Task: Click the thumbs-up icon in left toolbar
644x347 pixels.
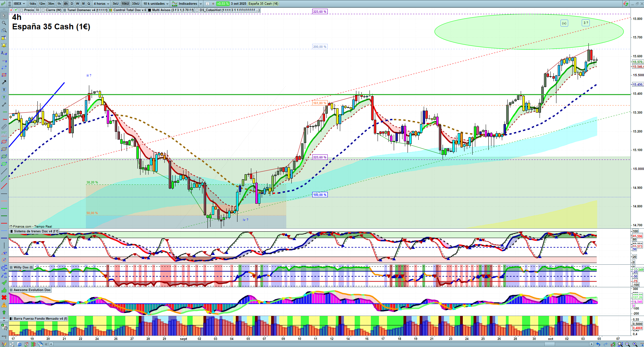Action: click(x=4, y=290)
